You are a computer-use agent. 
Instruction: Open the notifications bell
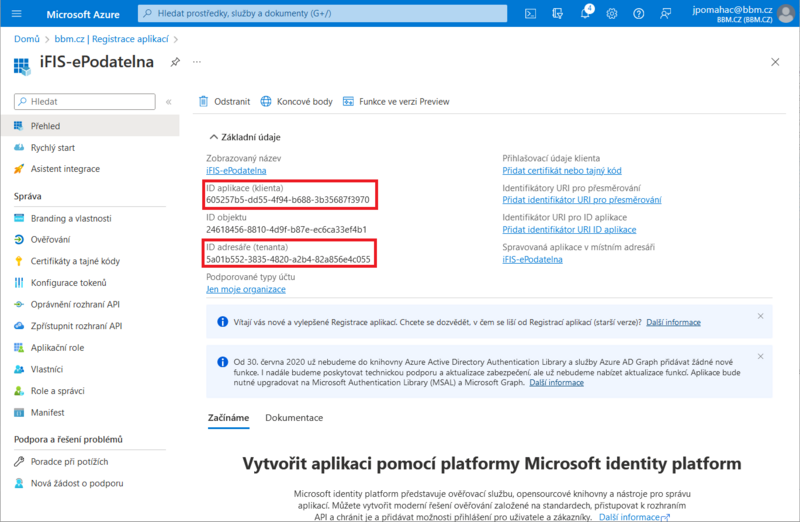click(x=585, y=13)
